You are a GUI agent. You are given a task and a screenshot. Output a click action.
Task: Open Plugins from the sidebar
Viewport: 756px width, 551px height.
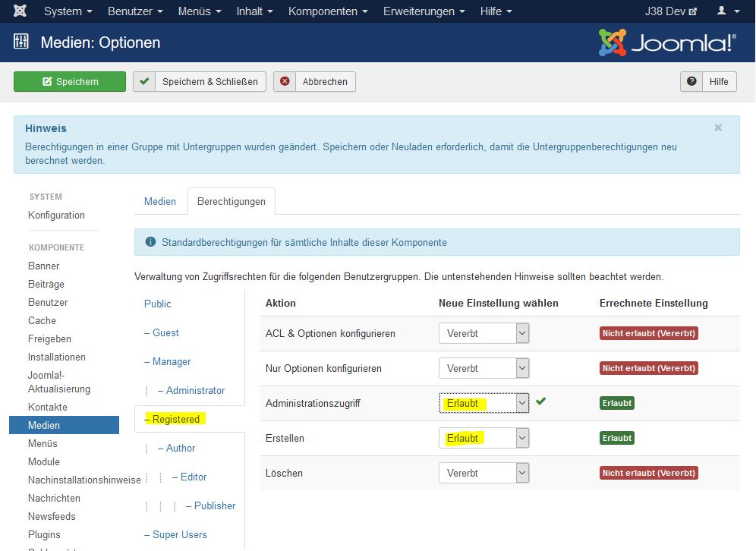44,534
